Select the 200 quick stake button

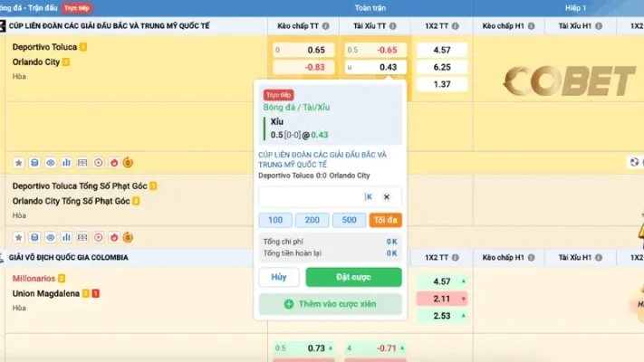(x=312, y=220)
